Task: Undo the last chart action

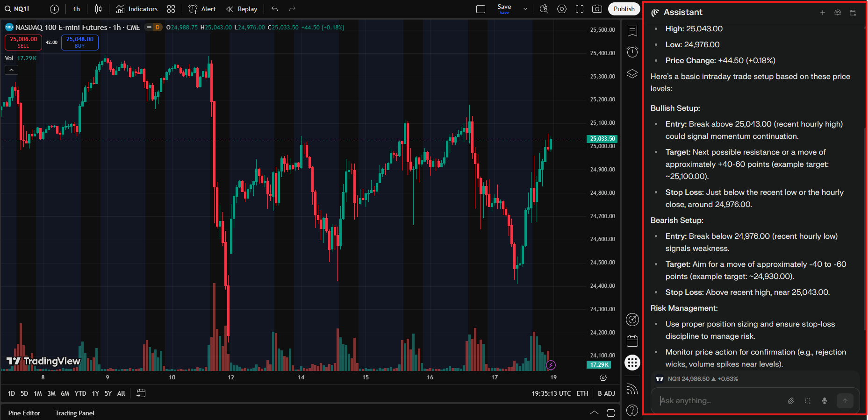Action: click(x=275, y=9)
